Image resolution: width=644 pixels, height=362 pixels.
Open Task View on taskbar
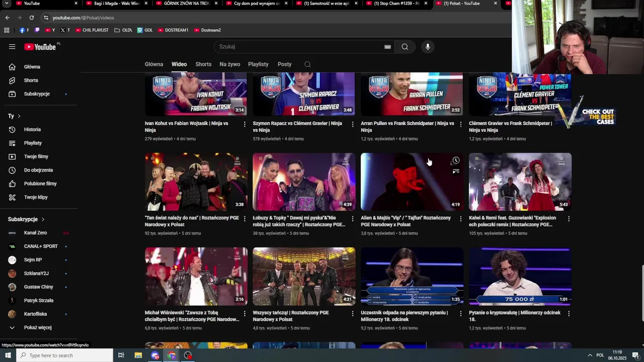121,355
